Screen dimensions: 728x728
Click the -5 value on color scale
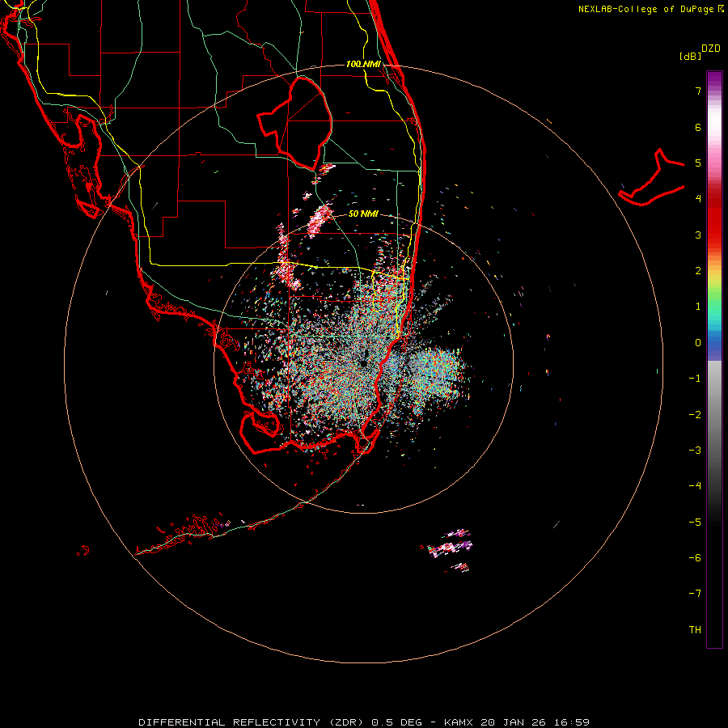pyautogui.click(x=695, y=523)
